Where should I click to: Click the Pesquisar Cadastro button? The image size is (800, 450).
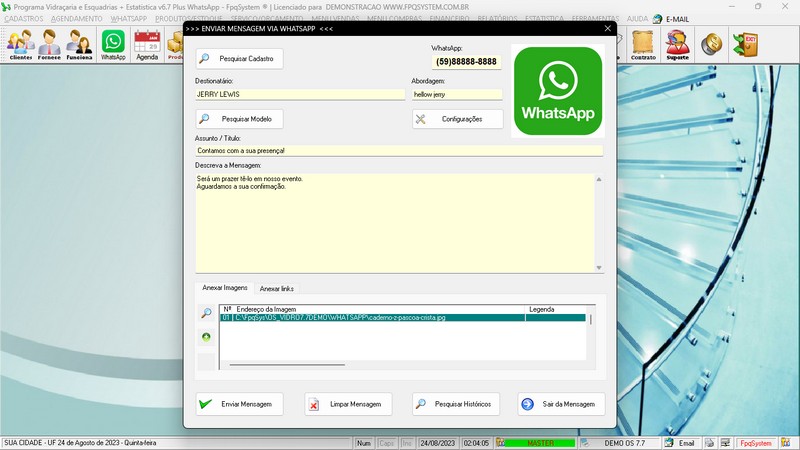[239, 59]
